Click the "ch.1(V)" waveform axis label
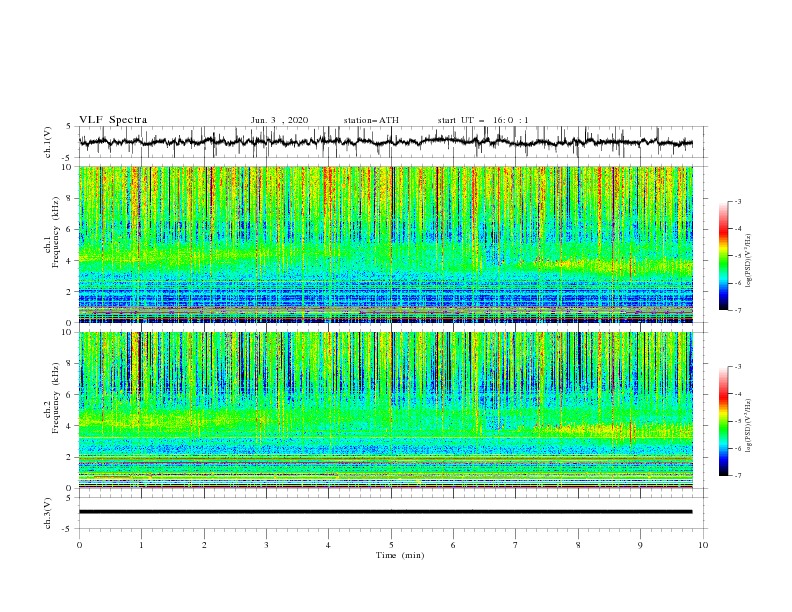792x612 pixels. [x=48, y=142]
